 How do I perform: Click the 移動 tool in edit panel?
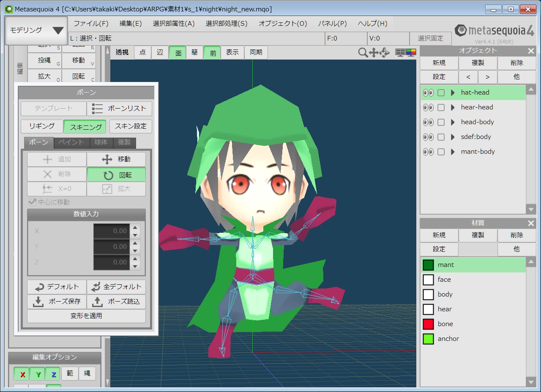pos(79,60)
